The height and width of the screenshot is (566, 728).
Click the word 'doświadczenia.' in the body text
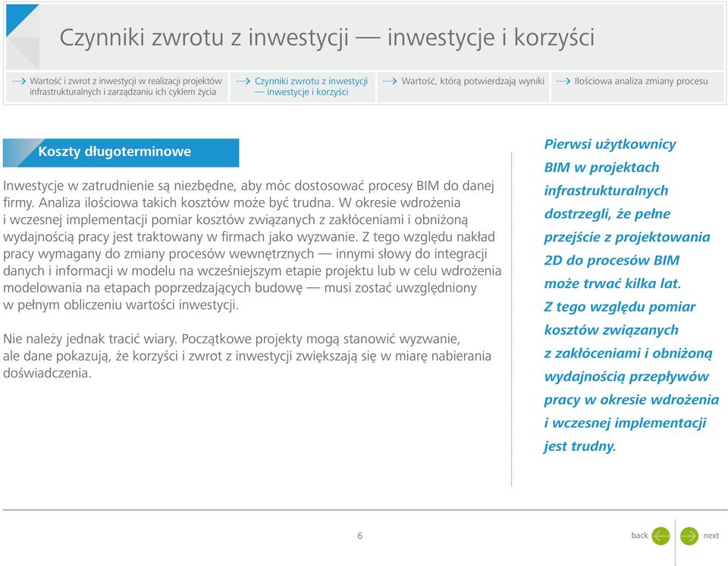[47, 374]
